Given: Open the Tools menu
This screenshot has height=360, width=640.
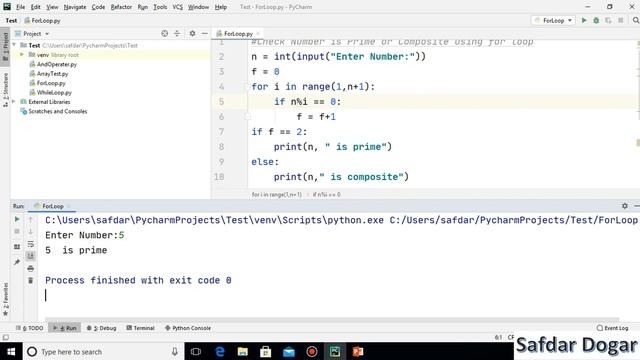Looking at the screenshot, I should pos(160,7).
